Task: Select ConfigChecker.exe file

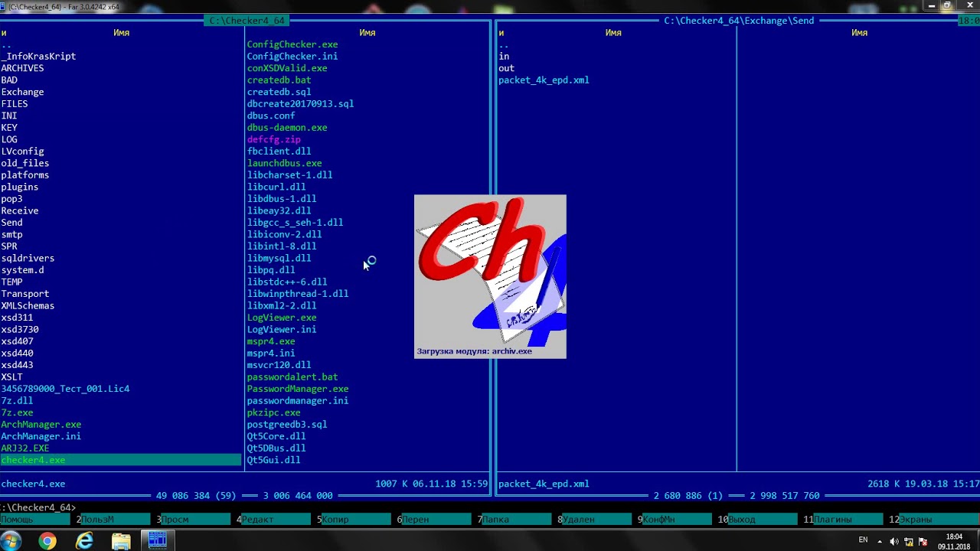Action: (x=292, y=44)
